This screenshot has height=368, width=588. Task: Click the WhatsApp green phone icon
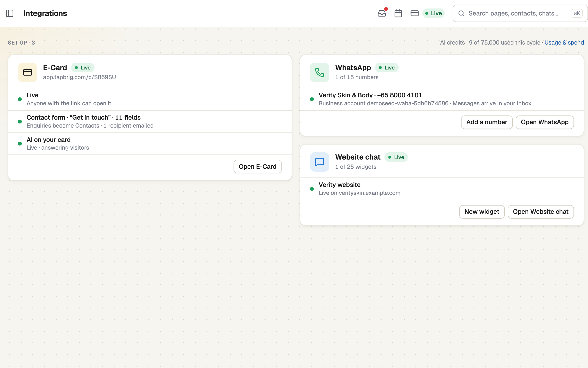320,72
